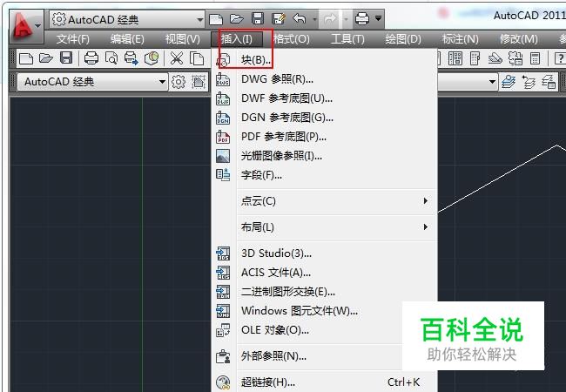Click the Copy icon beside scissors
The width and height of the screenshot is (566, 392).
(x=197, y=58)
